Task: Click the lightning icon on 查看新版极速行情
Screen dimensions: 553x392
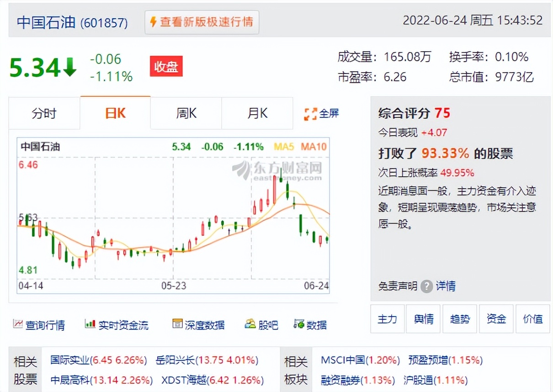Action: 153,22
